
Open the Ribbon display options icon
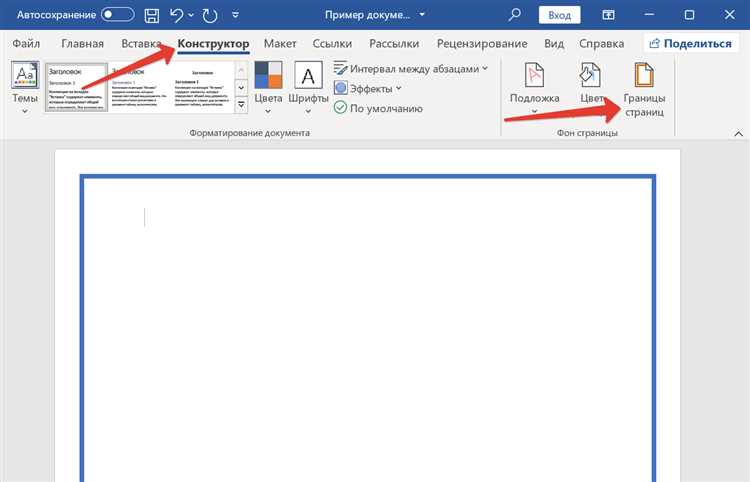(608, 15)
